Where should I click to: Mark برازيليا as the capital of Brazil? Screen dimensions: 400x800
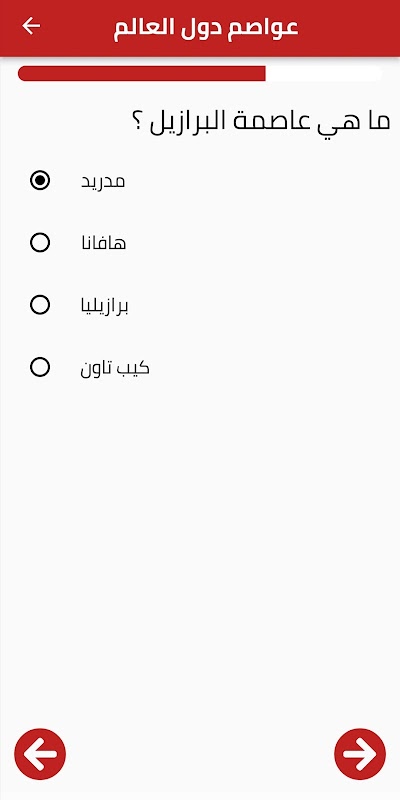[40, 305]
